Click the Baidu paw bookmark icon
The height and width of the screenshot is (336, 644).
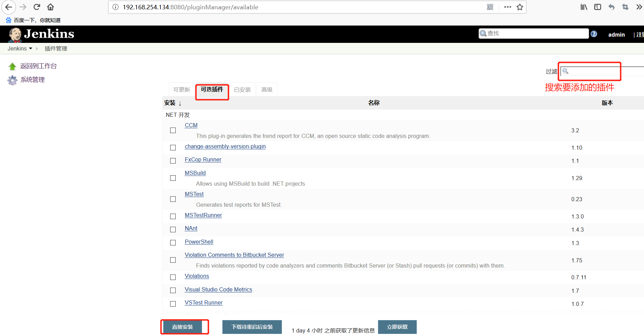(x=9, y=20)
